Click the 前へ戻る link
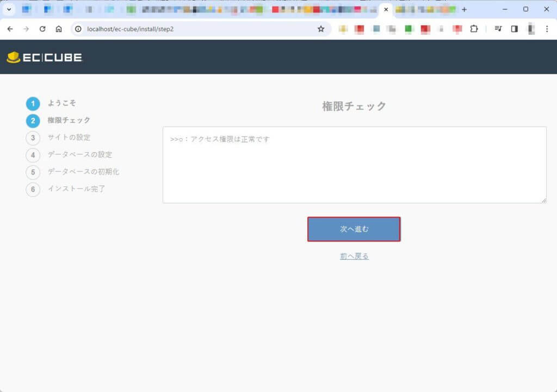Screen dimensions: 557x392 coord(354,256)
